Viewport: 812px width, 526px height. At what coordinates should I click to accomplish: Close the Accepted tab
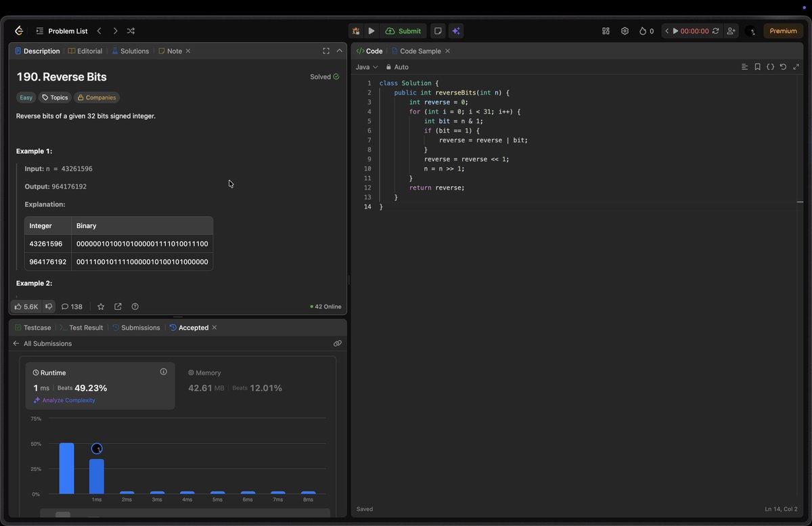click(x=215, y=328)
